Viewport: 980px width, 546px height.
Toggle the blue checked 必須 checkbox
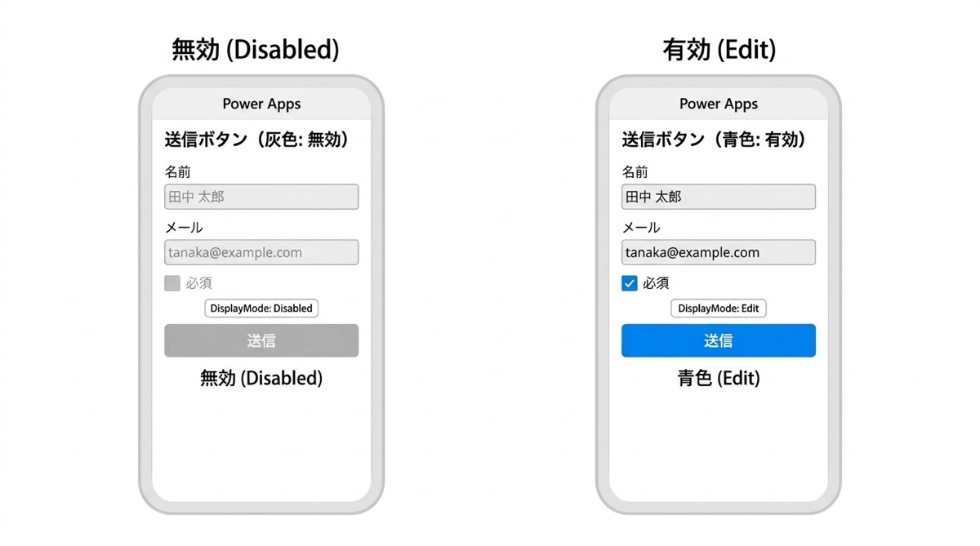tap(630, 283)
